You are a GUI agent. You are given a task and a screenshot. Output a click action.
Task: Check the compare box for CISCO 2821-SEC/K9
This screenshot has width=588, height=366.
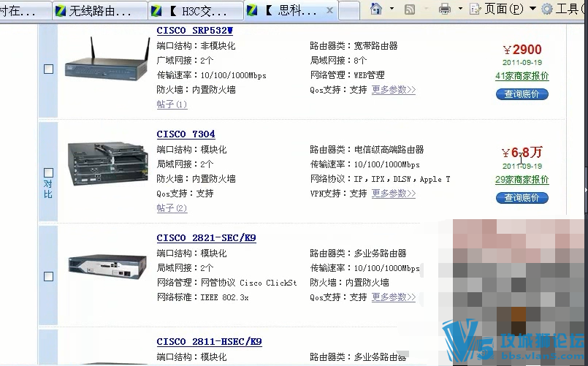tap(48, 276)
